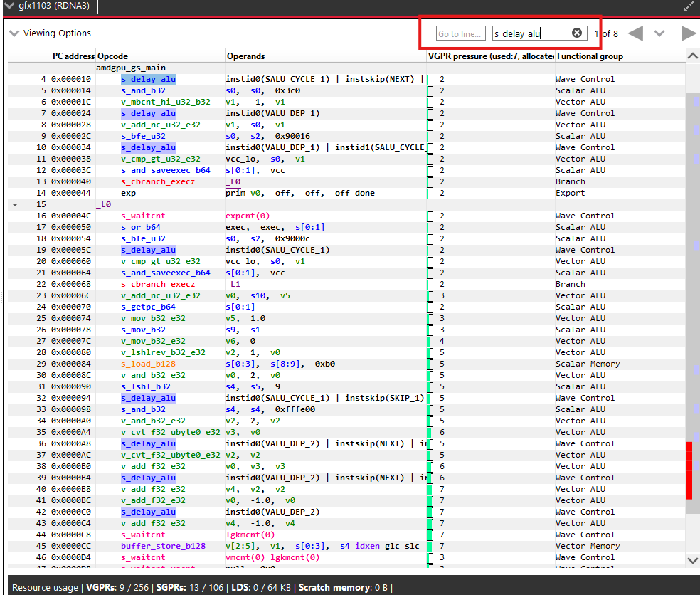
Task: Select the buffer_store_b128 opcode on line 45
Action: [x=163, y=546]
